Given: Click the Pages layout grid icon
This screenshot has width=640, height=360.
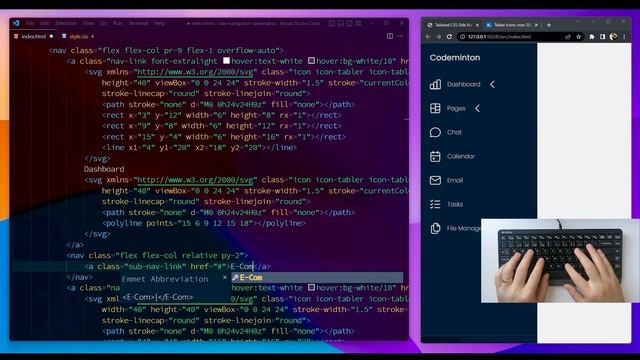Looking at the screenshot, I should pos(436,109).
